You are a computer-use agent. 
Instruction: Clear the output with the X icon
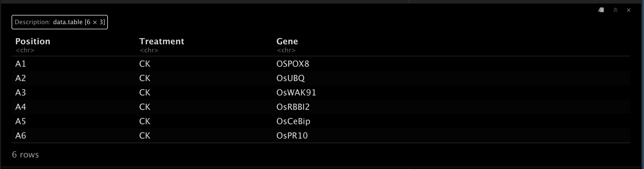(629, 10)
